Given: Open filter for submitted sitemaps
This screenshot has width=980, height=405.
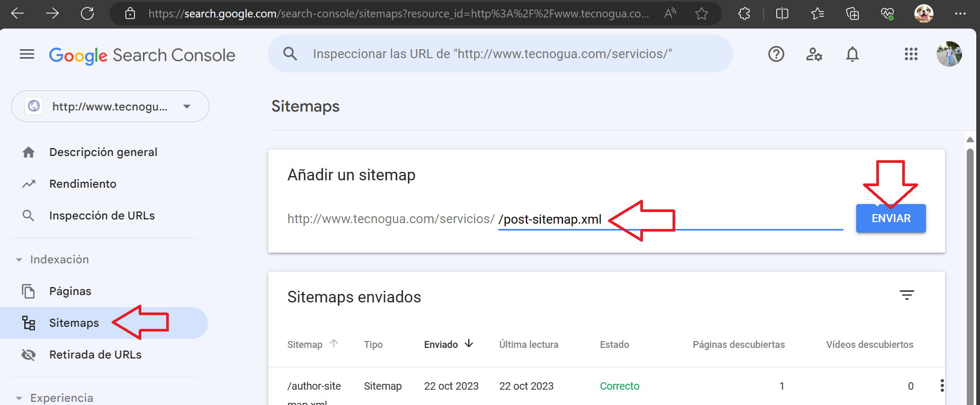Looking at the screenshot, I should point(907,295).
